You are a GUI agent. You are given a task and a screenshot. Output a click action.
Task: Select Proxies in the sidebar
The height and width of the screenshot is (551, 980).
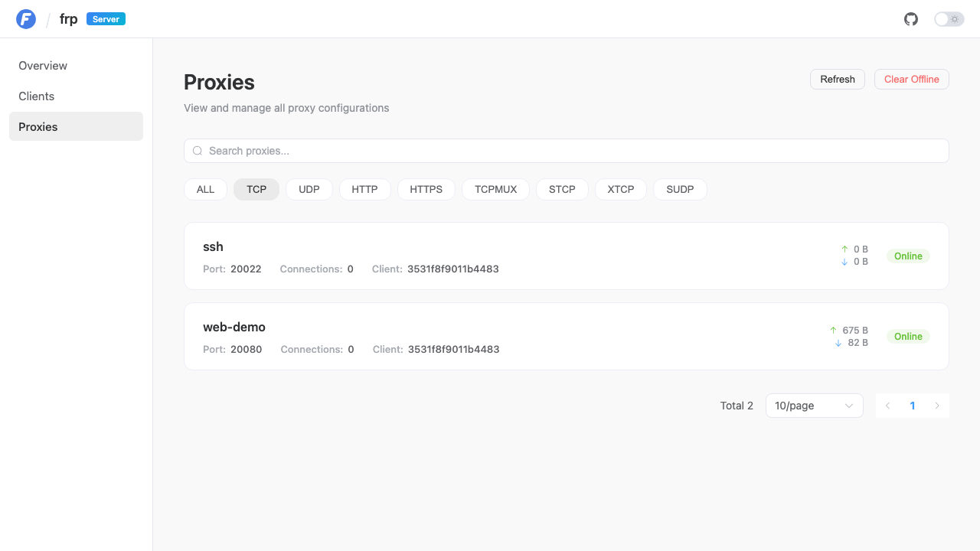pos(76,127)
